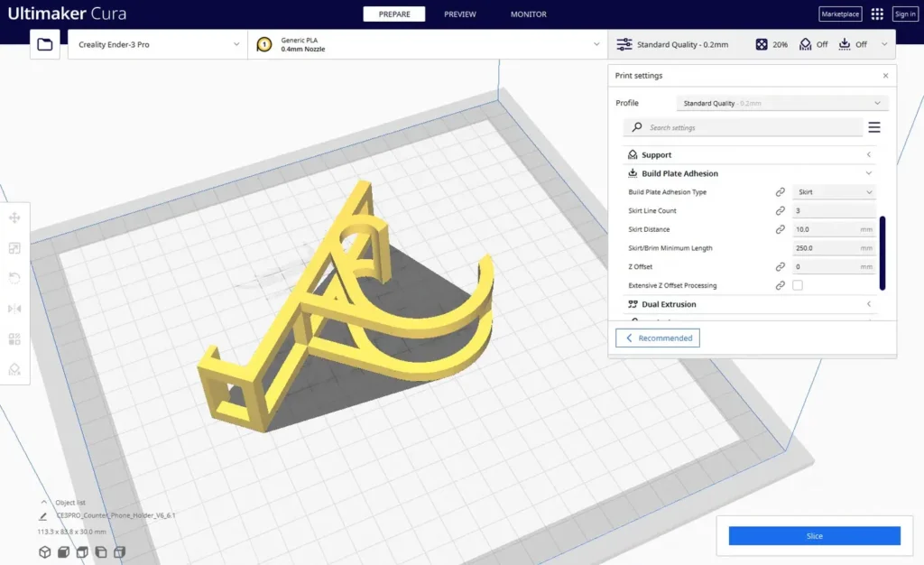Click link icon beside Skirt Line Count

click(x=781, y=210)
